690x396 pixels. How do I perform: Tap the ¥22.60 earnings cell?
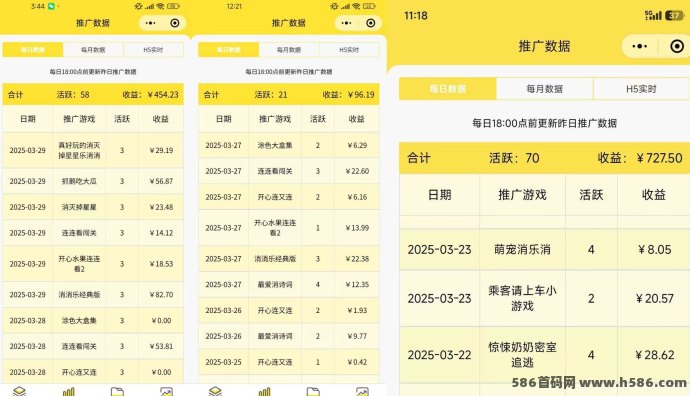click(357, 171)
